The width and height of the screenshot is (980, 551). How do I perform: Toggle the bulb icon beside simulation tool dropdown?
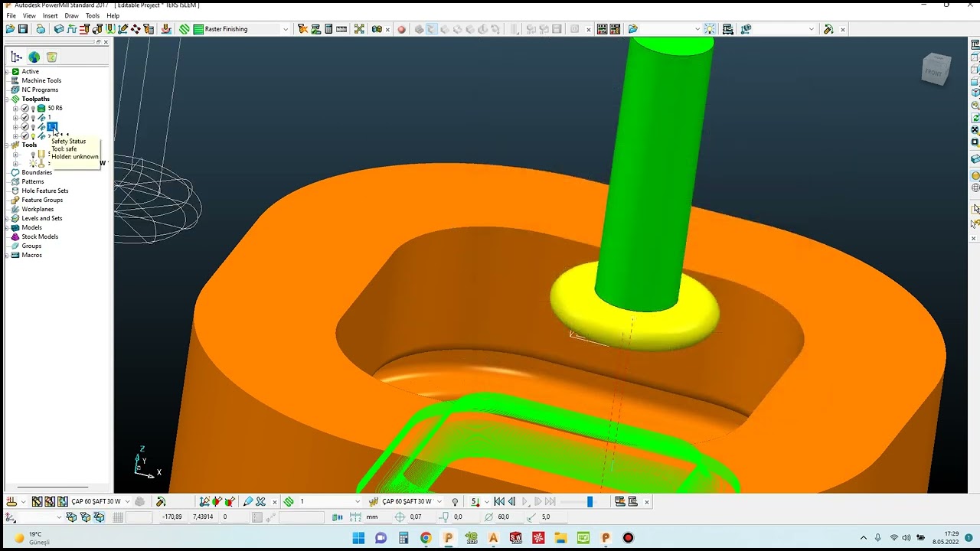(455, 502)
